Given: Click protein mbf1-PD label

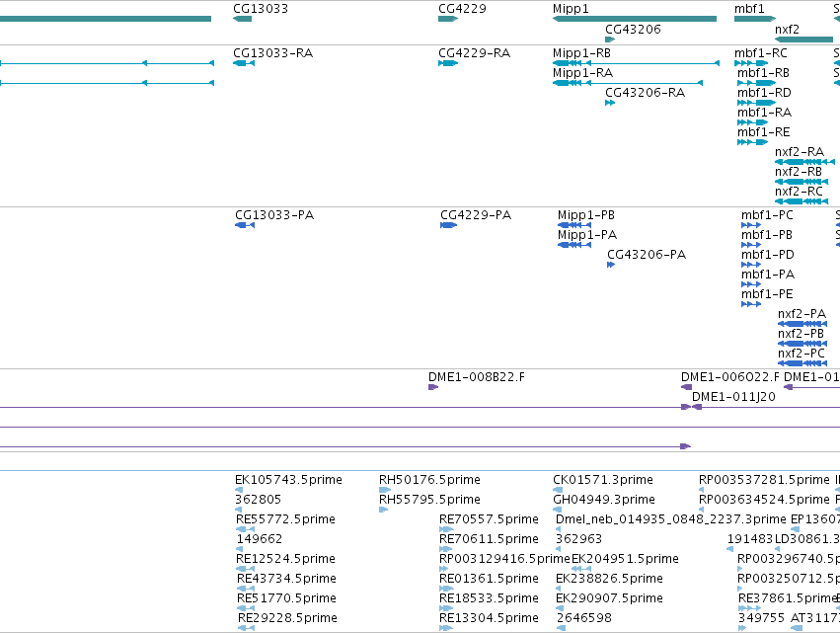Looking at the screenshot, I should tap(768, 255).
